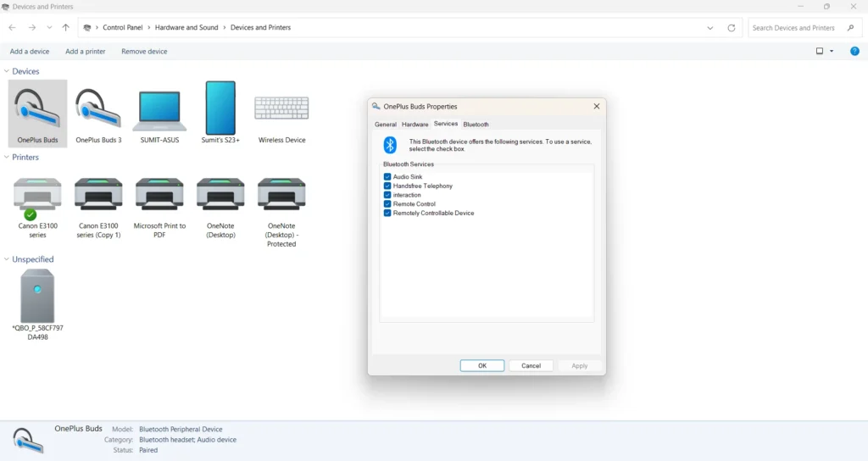This screenshot has height=461, width=868.
Task: Click 'Bluetooth headset; Audio device' category text
Action: [x=187, y=440]
